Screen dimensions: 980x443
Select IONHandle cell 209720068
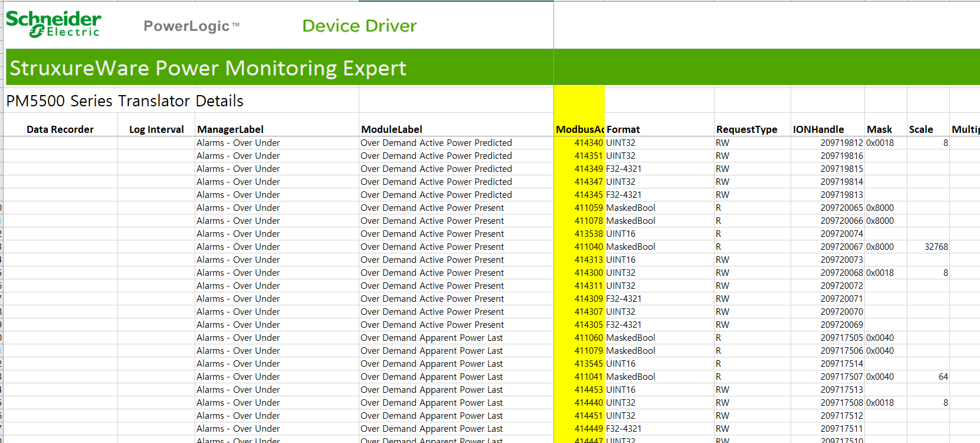tap(828, 273)
